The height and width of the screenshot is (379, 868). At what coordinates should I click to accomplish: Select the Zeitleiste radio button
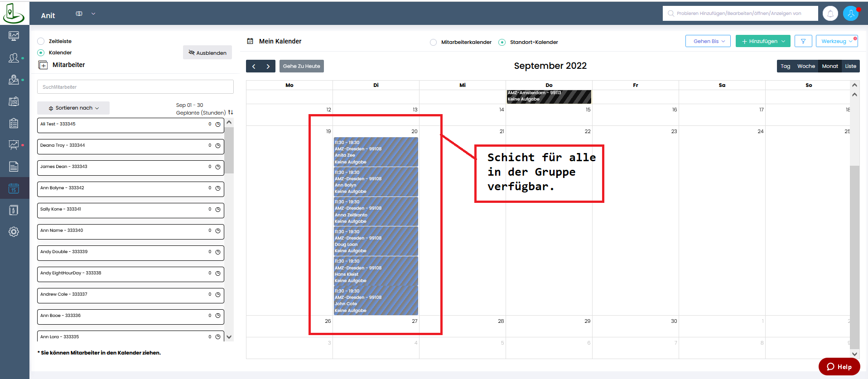click(x=41, y=41)
